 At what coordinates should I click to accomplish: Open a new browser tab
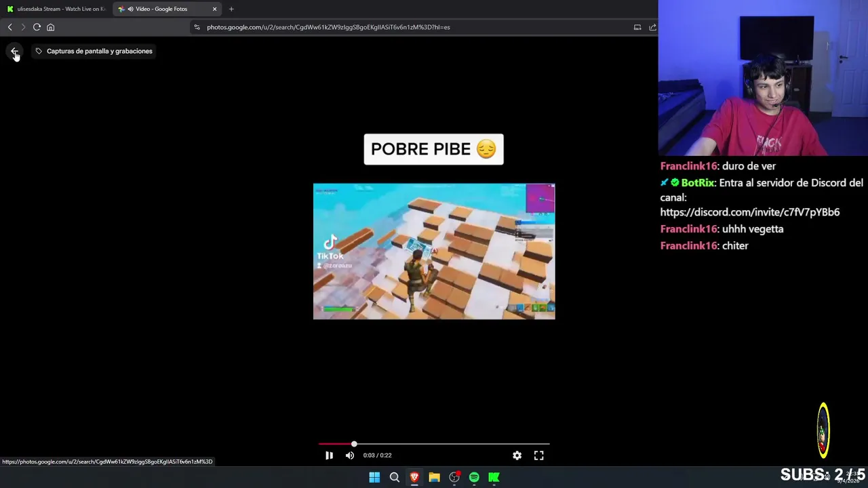point(231,9)
